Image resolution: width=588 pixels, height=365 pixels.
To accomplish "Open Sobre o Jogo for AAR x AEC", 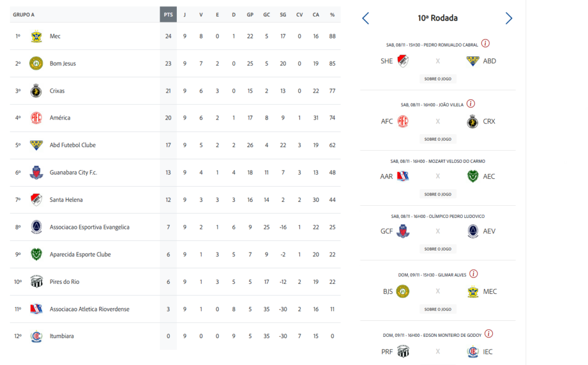I will tap(438, 194).
